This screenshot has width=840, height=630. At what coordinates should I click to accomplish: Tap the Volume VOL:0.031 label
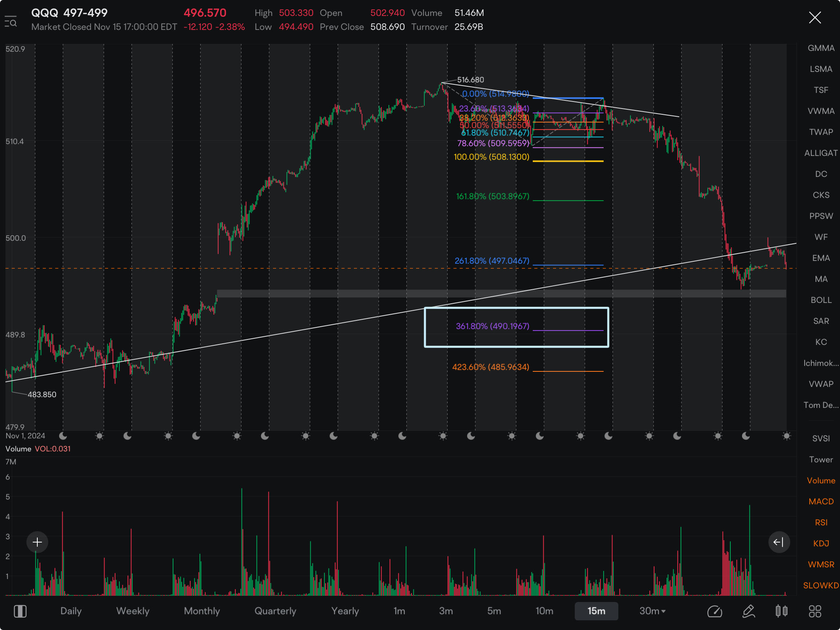coord(38,449)
